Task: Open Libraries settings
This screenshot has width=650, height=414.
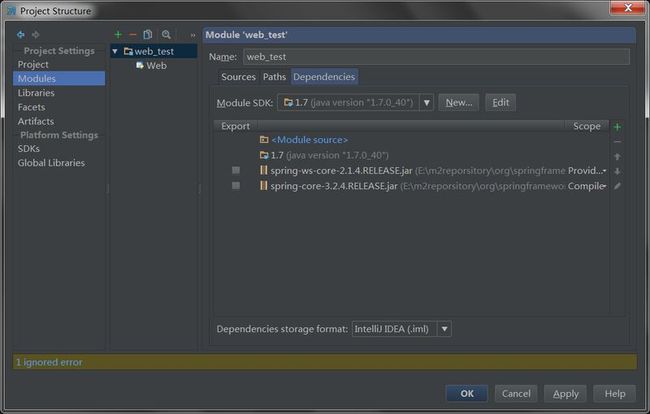Action: pos(36,93)
